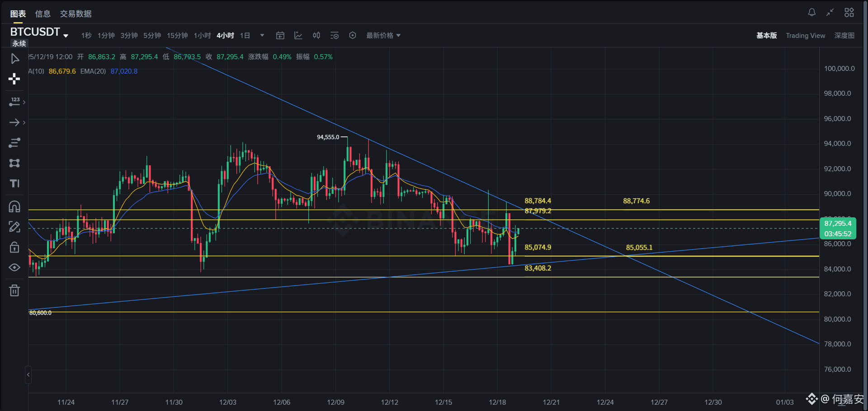868x411 pixels.
Task: Select the 1日 interval
Action: [245, 35]
